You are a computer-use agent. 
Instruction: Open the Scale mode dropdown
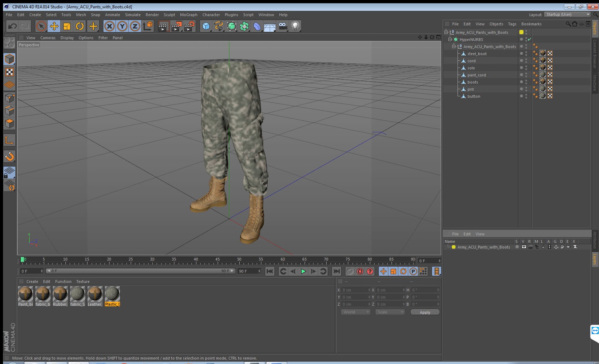[x=390, y=312]
